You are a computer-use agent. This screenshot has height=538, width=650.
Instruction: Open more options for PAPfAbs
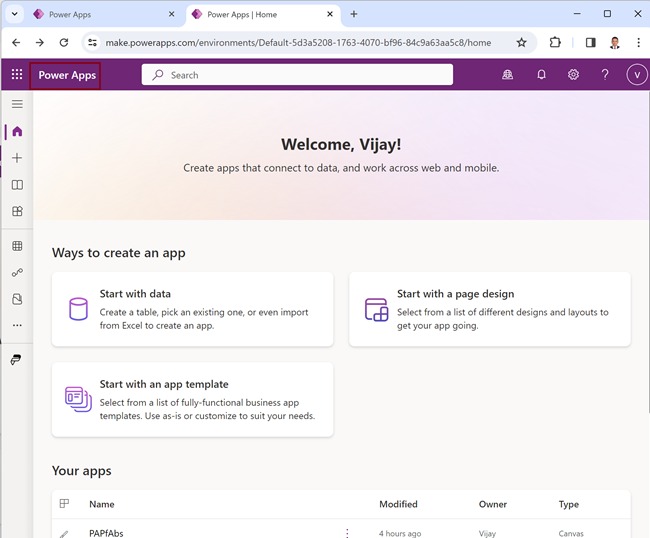347,533
